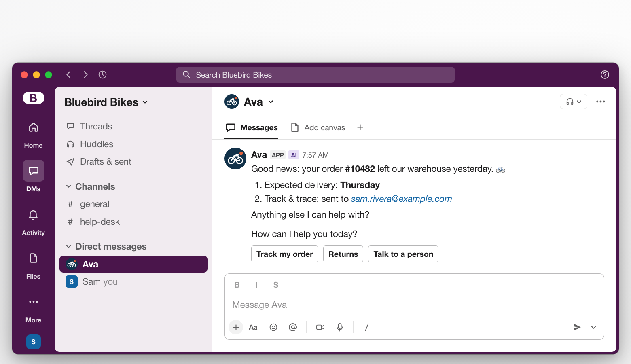Go to the Home sidebar view

click(33, 135)
